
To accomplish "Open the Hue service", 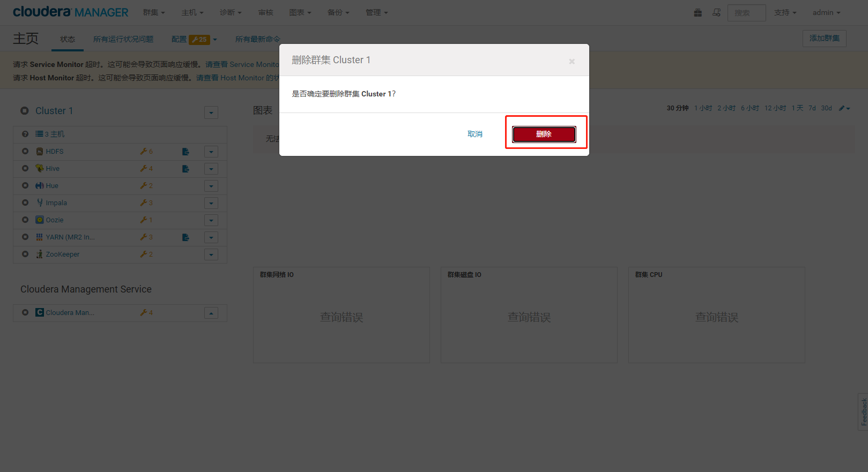I will click(x=52, y=186).
